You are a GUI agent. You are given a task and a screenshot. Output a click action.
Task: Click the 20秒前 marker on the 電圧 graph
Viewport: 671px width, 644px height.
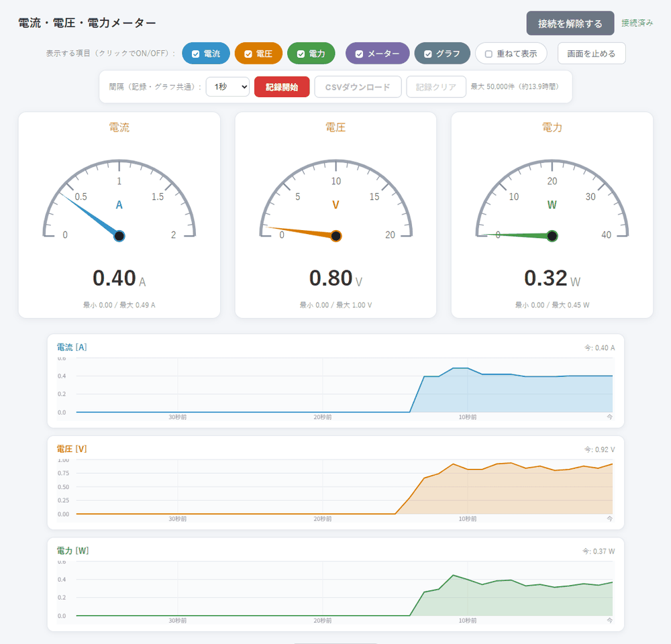[x=322, y=519]
